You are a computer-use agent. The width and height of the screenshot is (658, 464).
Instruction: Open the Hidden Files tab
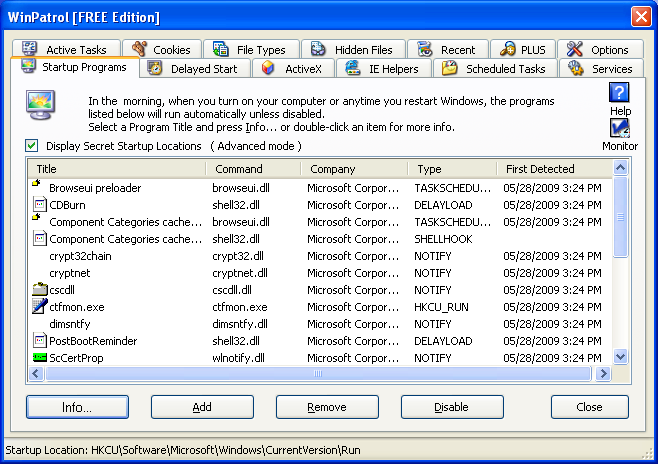click(x=355, y=50)
